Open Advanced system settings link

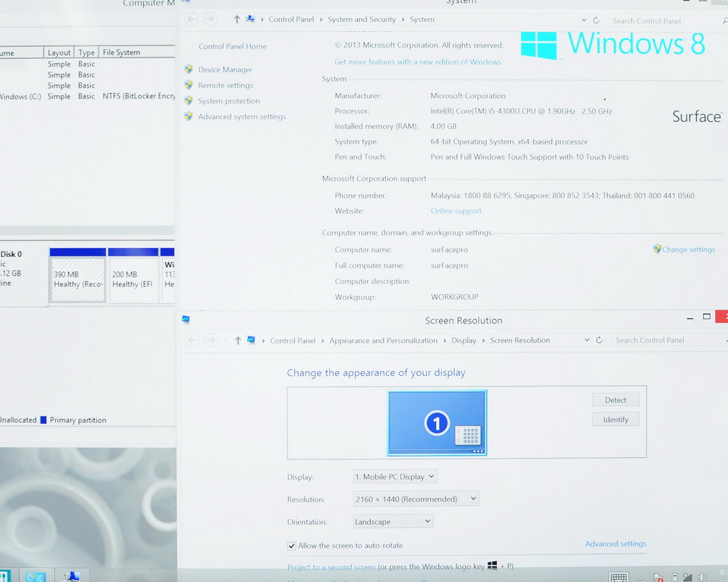click(242, 117)
